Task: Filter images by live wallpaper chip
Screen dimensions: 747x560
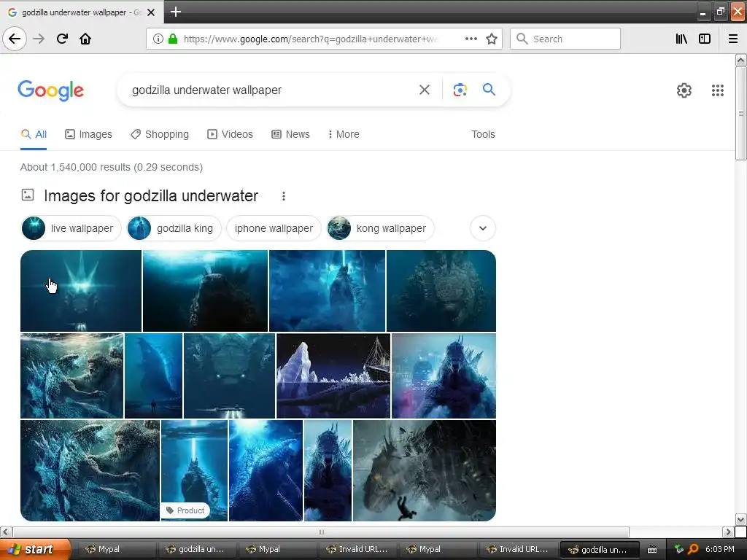Action: click(71, 228)
